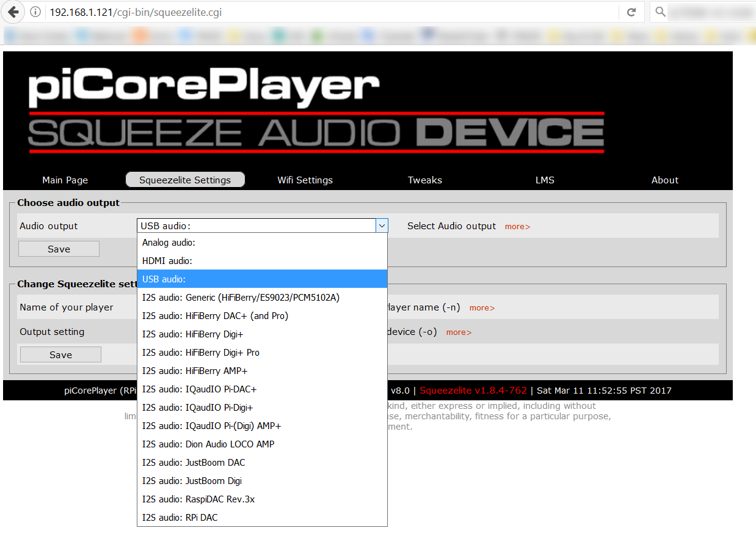Open the Squeezelite Settings tab
Screen dimensions: 756x547
[x=185, y=180]
